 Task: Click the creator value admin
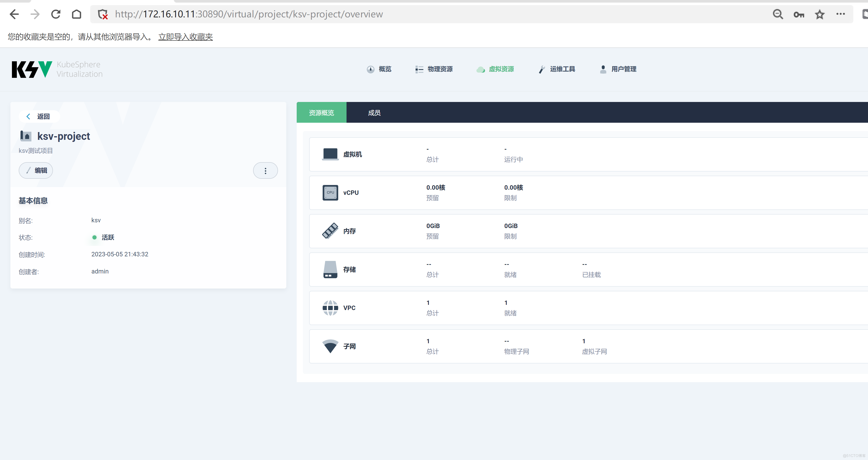point(100,271)
